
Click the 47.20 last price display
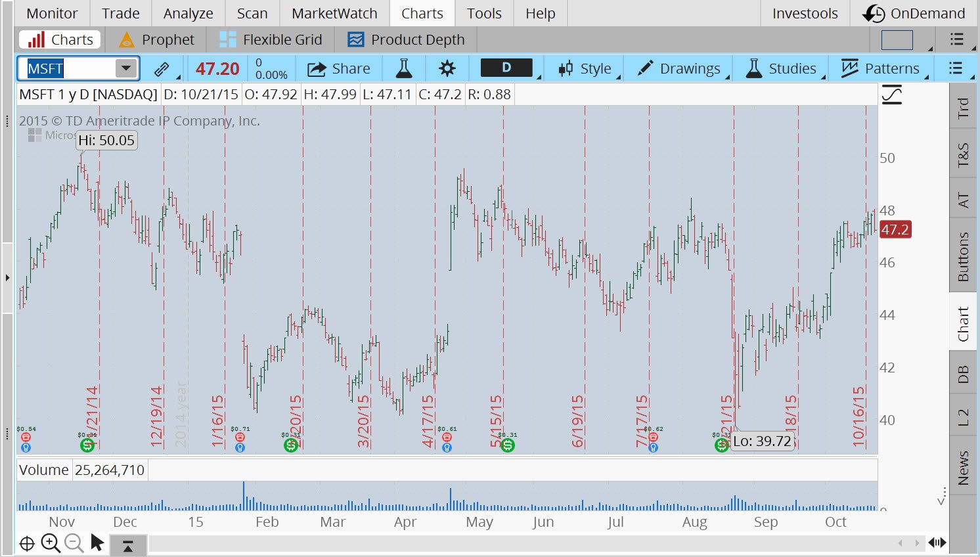(x=217, y=68)
